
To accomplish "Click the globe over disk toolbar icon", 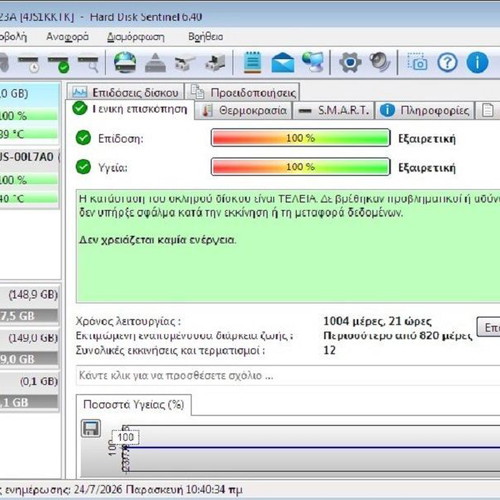I will click(x=125, y=62).
